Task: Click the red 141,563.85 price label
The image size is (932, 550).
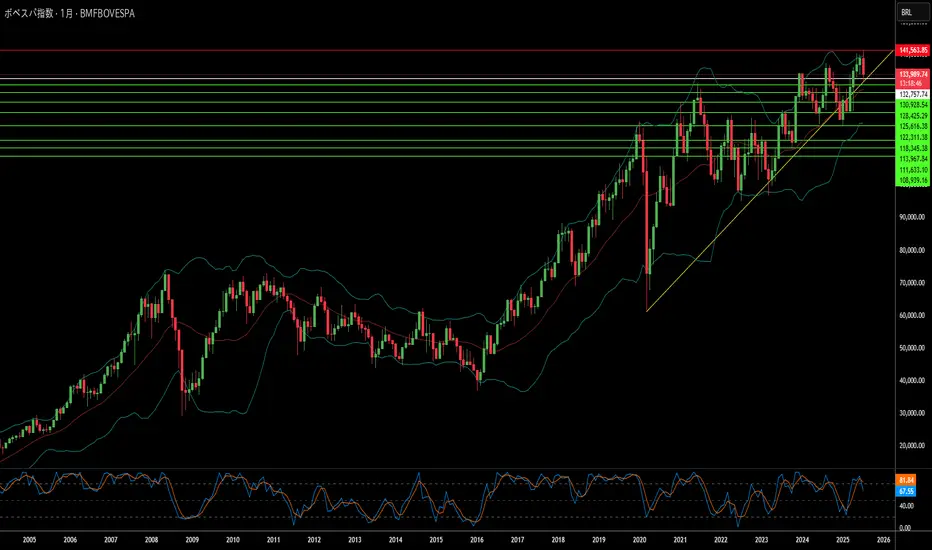Action: [912, 51]
